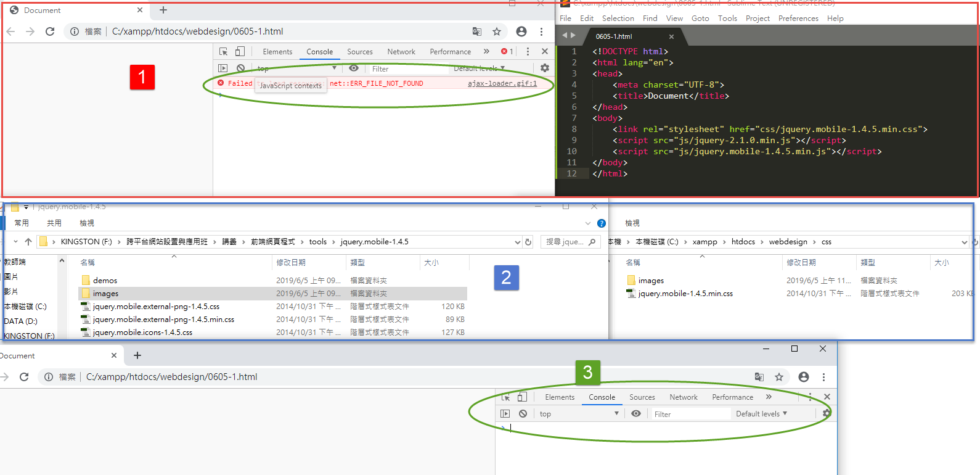Toggle the console sidebar in the empty-console DevTools

[x=505, y=414]
